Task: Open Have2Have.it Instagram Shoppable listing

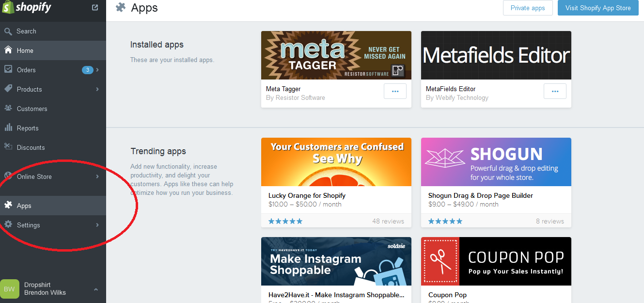Action: coord(336,295)
